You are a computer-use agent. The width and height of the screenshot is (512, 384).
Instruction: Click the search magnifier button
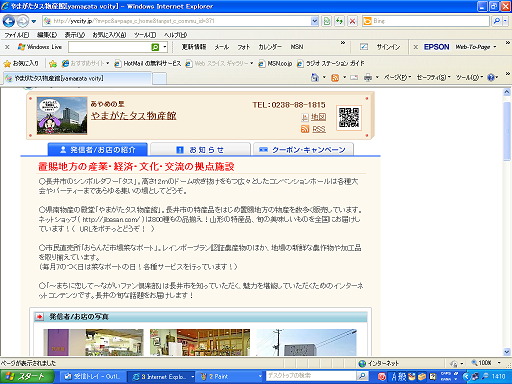click(x=497, y=21)
